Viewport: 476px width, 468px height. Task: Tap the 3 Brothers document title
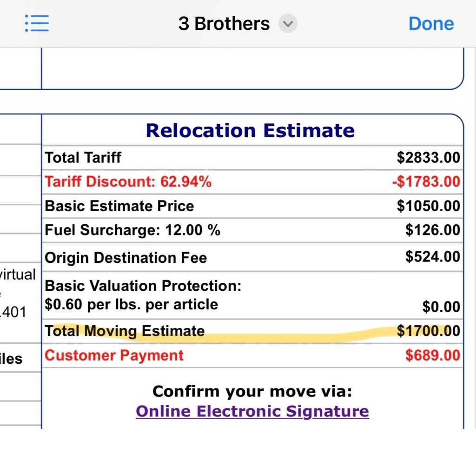click(x=224, y=24)
